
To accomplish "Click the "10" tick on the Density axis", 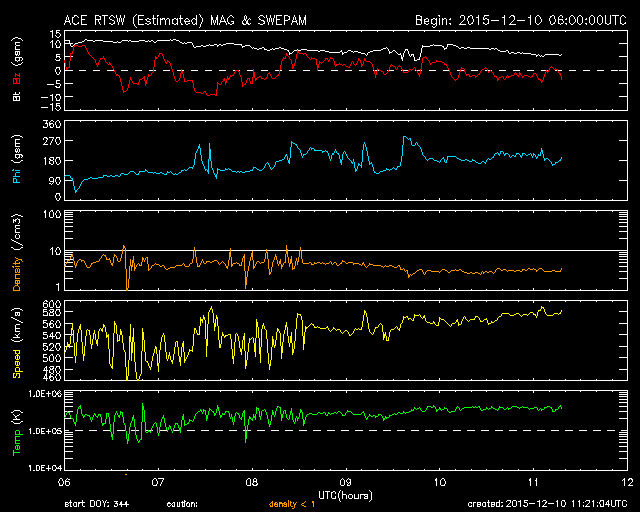I will coord(56,252).
